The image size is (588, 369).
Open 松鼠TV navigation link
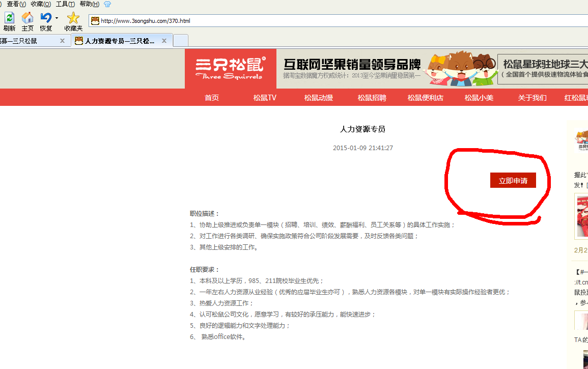click(265, 98)
